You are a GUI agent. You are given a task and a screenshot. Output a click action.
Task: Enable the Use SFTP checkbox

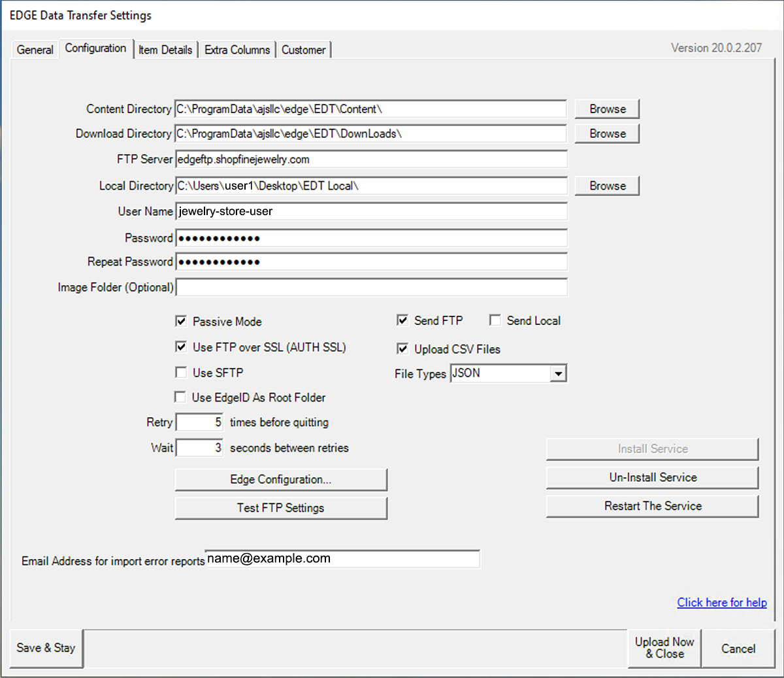pyautogui.click(x=182, y=373)
